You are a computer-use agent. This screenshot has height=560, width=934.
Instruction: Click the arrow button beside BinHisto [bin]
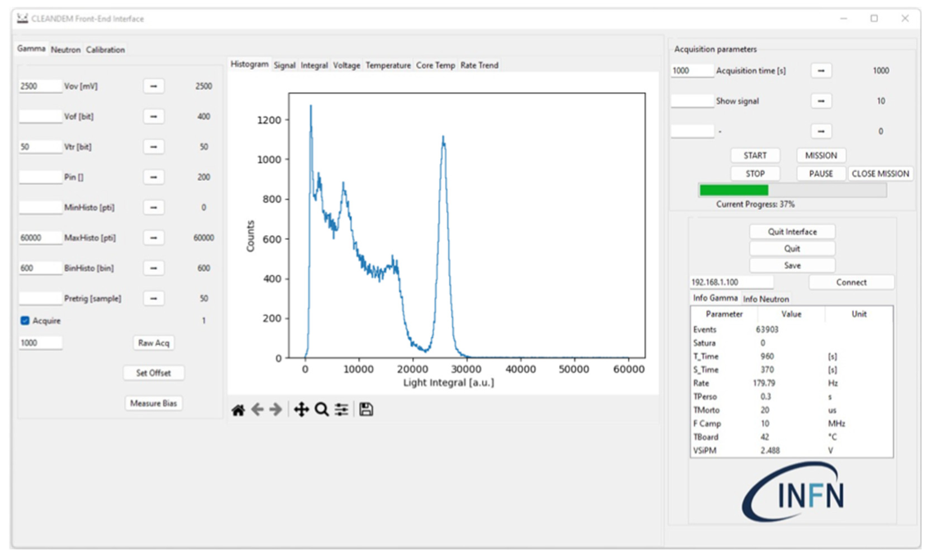153,268
